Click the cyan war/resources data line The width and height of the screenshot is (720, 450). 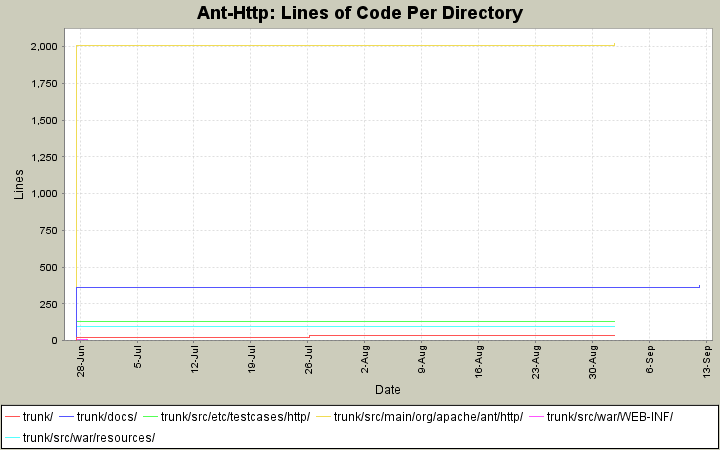(345, 326)
